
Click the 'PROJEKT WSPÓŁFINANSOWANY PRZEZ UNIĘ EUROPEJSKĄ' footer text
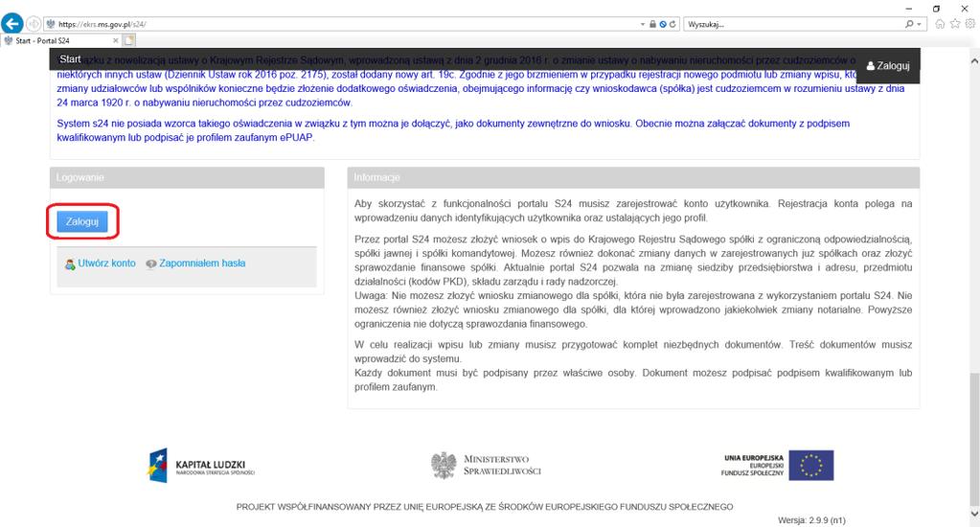coord(485,507)
